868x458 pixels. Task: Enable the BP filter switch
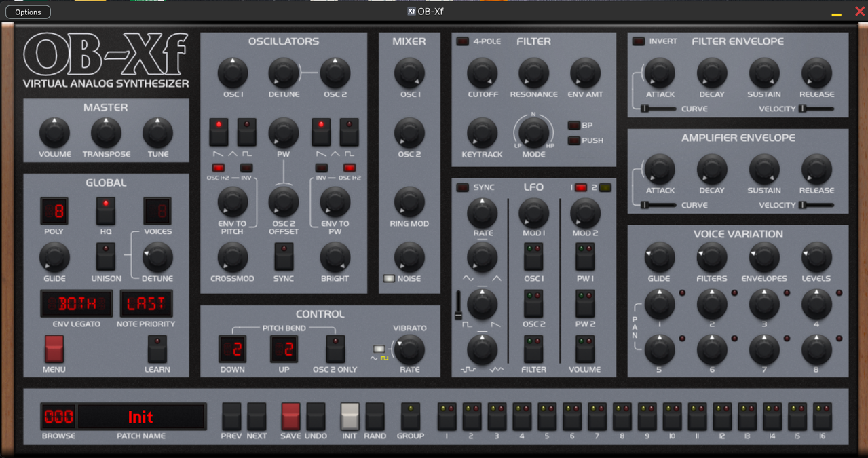pos(573,126)
